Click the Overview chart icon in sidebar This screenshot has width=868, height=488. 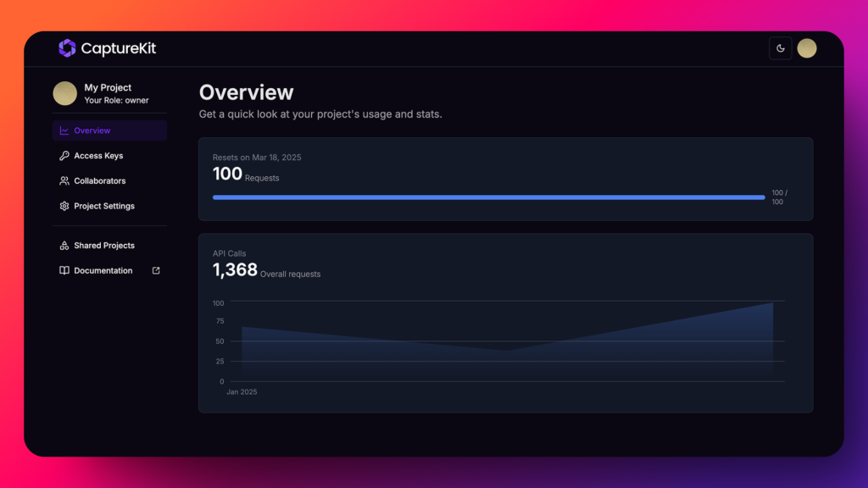64,130
